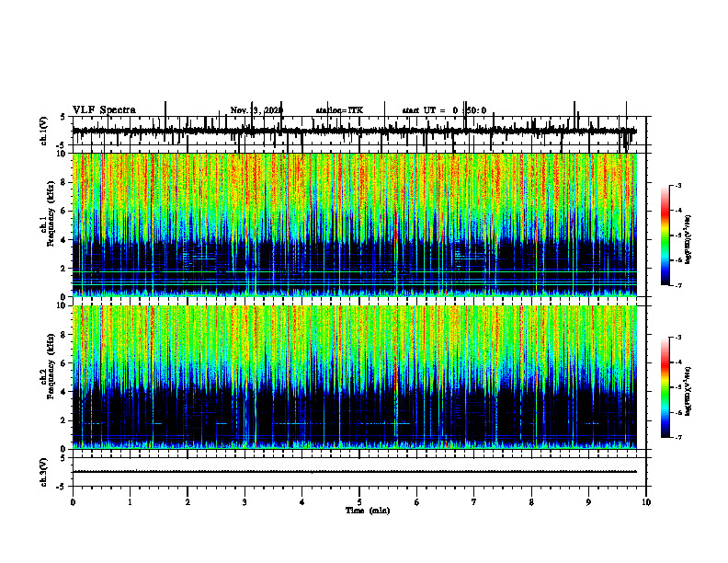This screenshot has height=563, width=728.
Task: Click the "10" tick on the time axis
Action: (x=646, y=502)
